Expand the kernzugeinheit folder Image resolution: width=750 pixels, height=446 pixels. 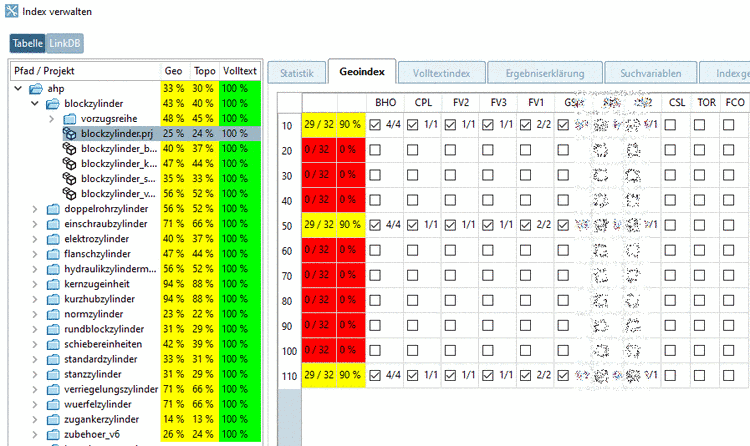click(x=35, y=284)
